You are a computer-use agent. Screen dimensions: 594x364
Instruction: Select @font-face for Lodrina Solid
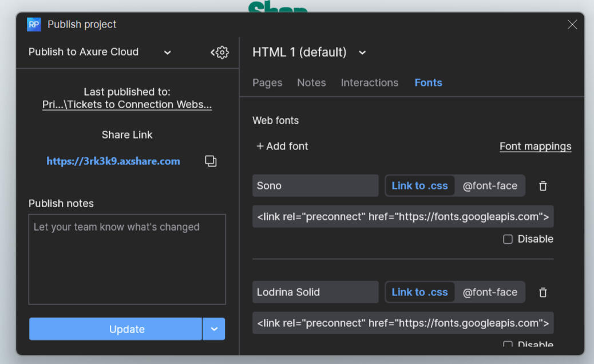click(x=490, y=292)
